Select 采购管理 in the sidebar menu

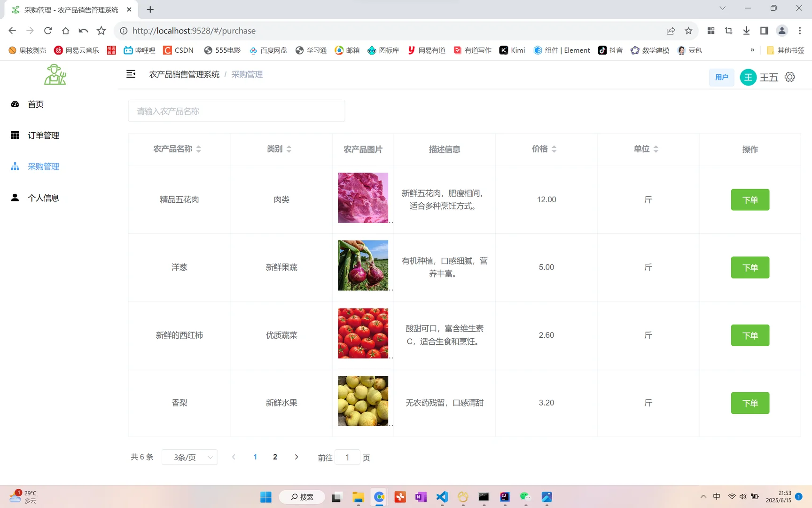[x=43, y=166]
